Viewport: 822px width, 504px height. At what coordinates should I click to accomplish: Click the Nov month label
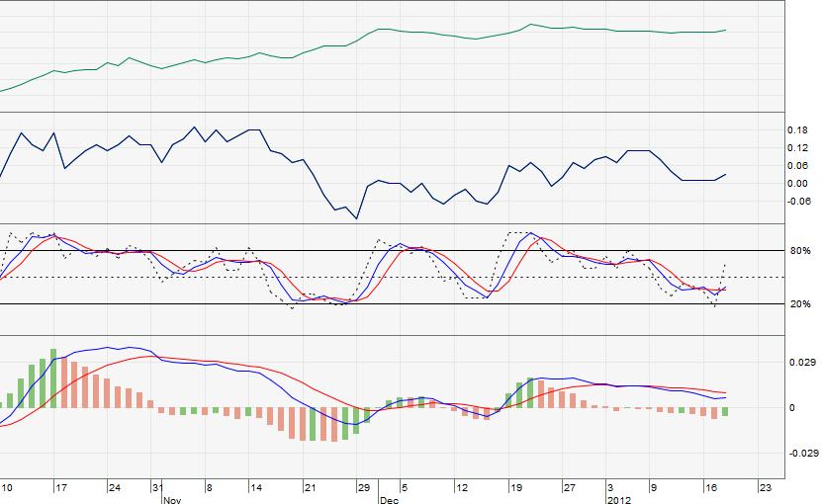click(x=172, y=500)
